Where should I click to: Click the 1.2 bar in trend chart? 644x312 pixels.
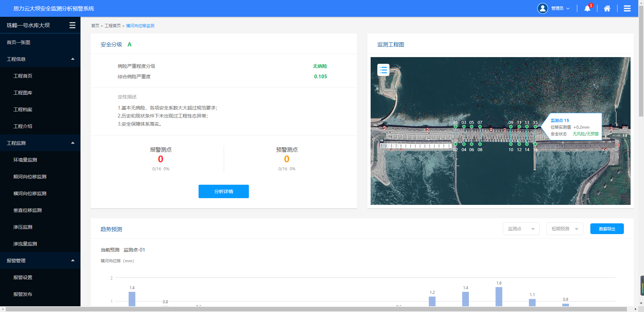pyautogui.click(x=432, y=301)
